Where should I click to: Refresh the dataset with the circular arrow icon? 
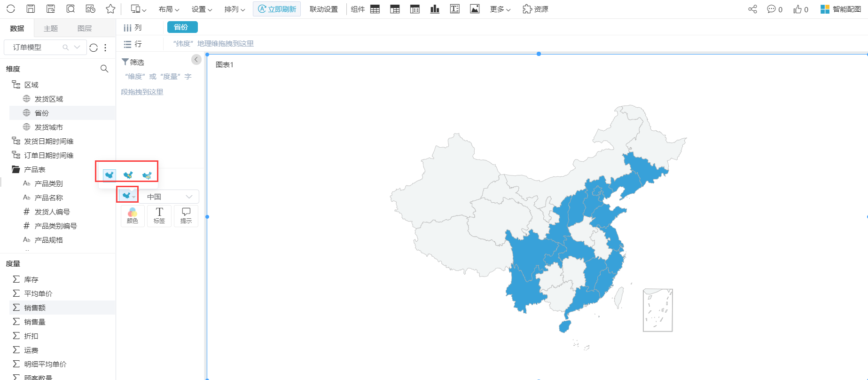point(94,47)
